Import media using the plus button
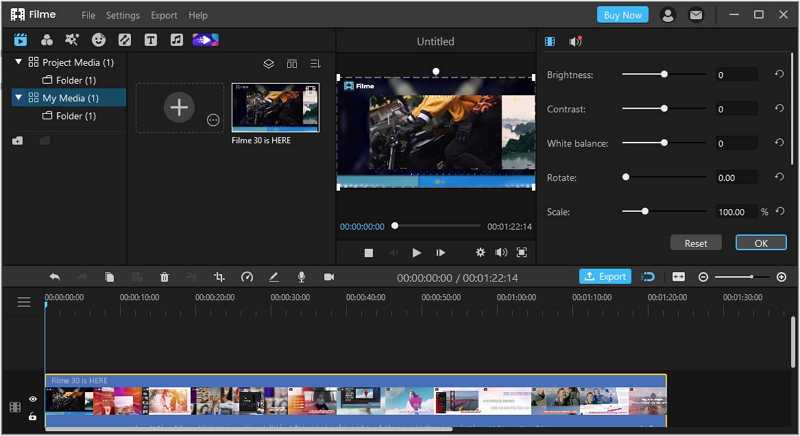The width and height of the screenshot is (800, 436). tap(179, 108)
